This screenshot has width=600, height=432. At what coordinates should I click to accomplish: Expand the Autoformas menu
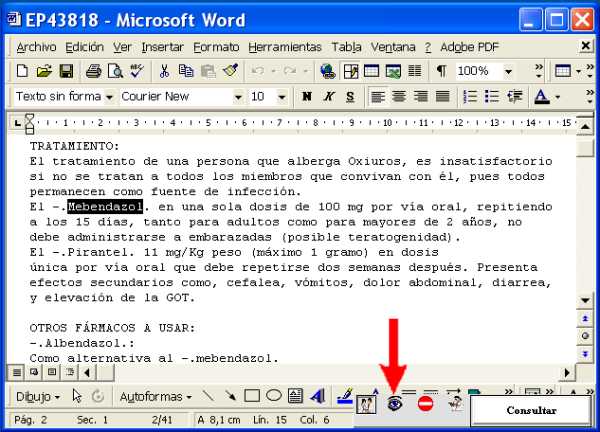155,397
